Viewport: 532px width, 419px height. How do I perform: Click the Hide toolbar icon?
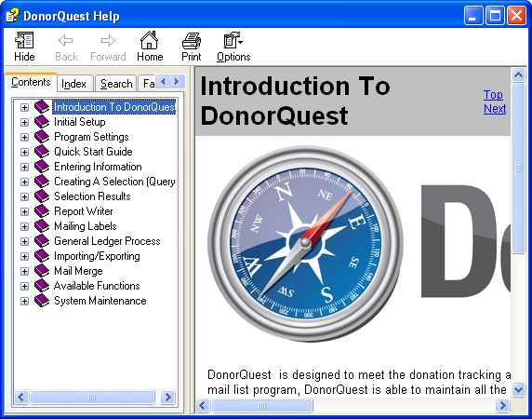[x=24, y=40]
